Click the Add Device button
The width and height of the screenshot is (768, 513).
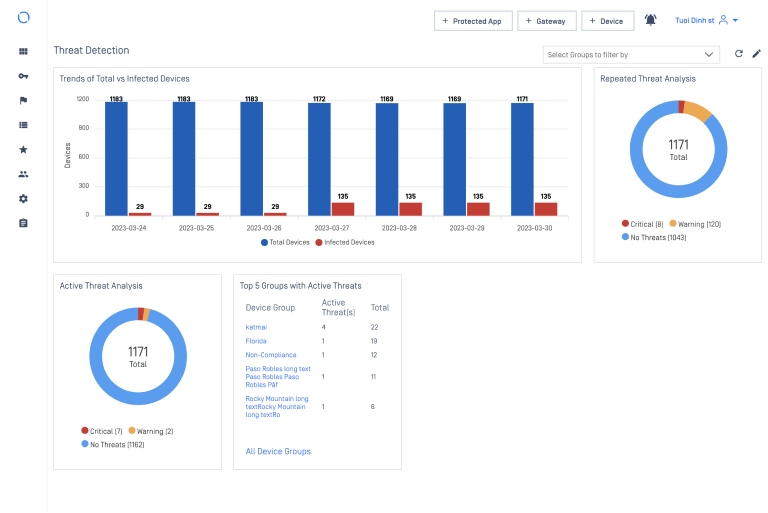[607, 21]
